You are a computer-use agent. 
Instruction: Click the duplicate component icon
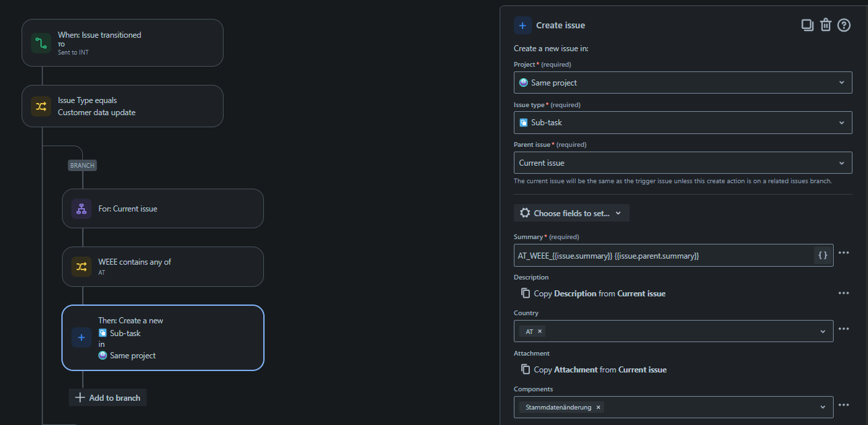(x=807, y=25)
